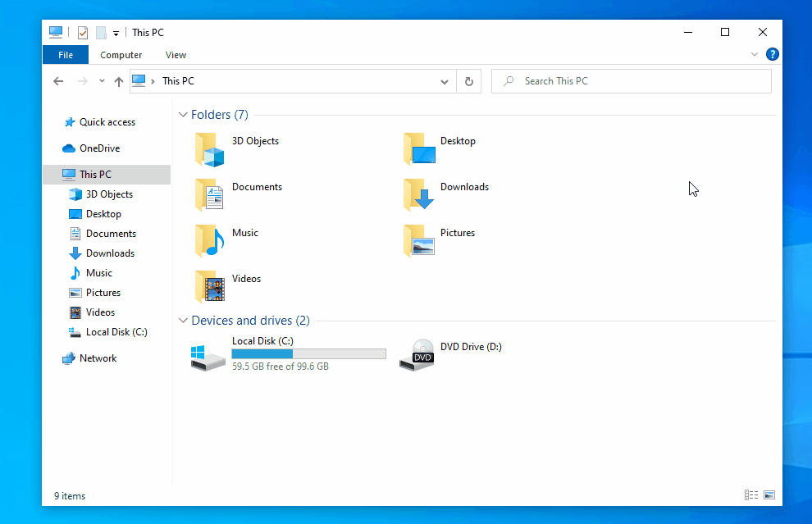Open the address bar history dropdown
The width and height of the screenshot is (812, 524).
coord(445,81)
